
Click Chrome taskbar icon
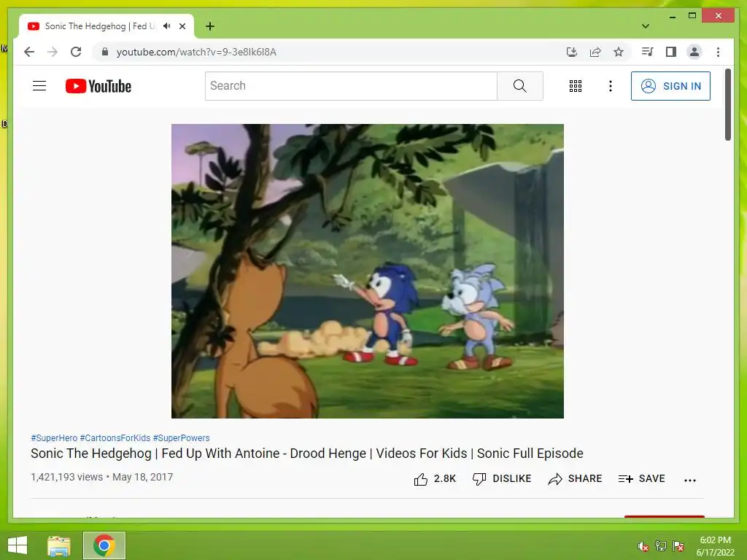(x=104, y=545)
